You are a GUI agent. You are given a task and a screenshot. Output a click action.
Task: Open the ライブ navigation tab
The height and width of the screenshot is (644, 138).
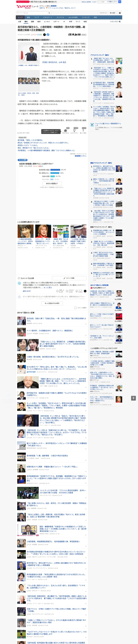pos(37,17)
